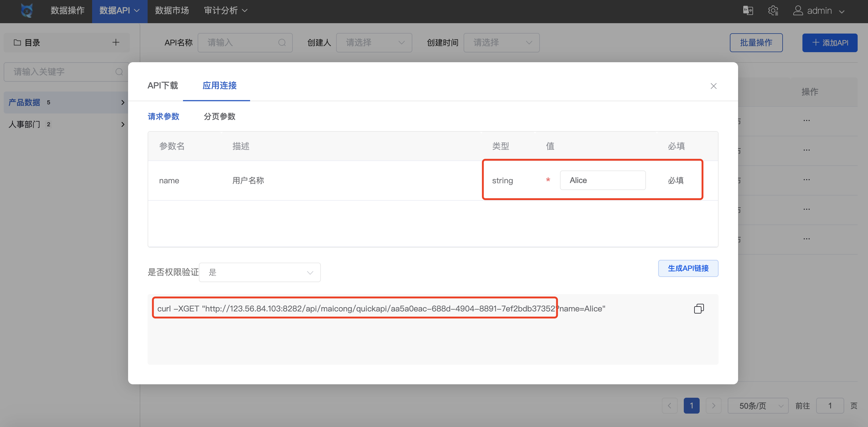Copy the generated curl command

pyautogui.click(x=698, y=308)
